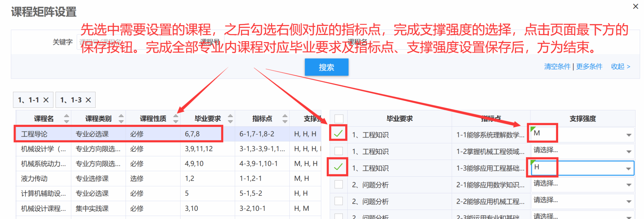The image size is (644, 219).
Task: Check the 2-1 能够应用数学知识 checkbox
Action: coord(339,184)
